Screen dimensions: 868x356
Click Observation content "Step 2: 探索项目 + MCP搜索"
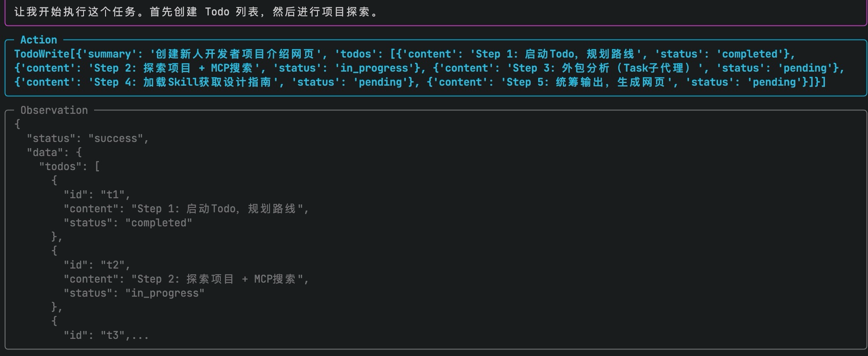(x=217, y=279)
